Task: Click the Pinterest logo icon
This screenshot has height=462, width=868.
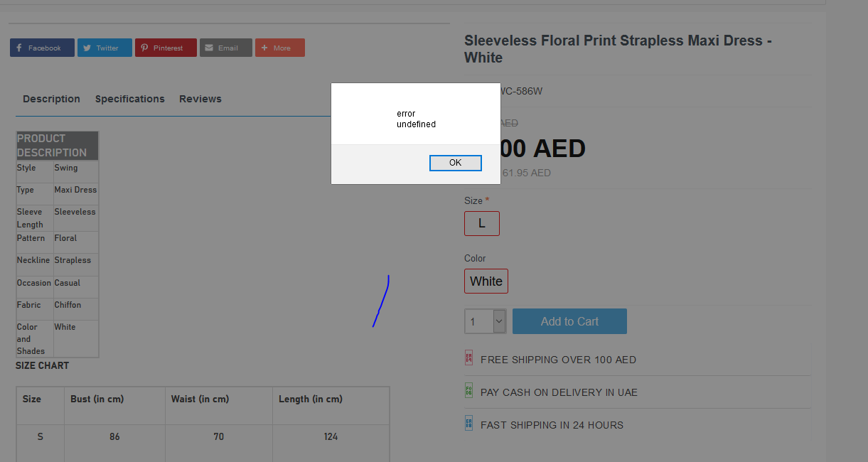Action: click(144, 48)
